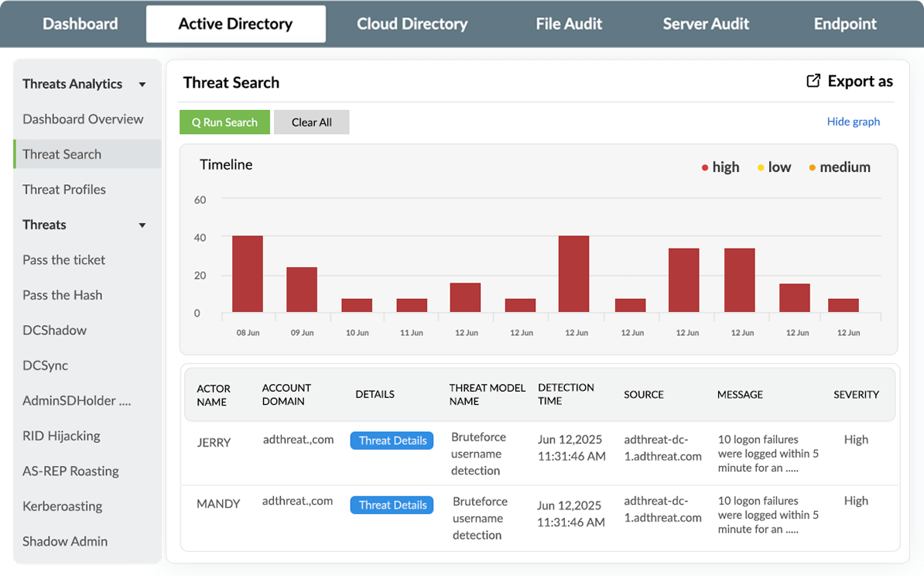
Task: Click the SEVERITY column header
Action: pos(856,394)
